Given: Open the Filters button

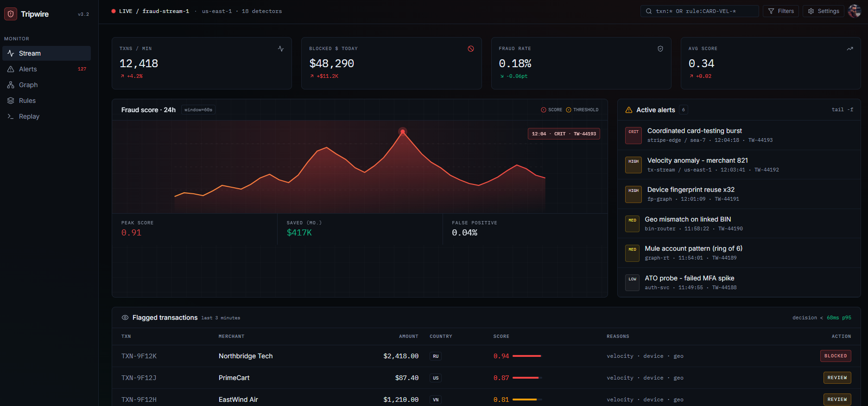Looking at the screenshot, I should point(781,11).
